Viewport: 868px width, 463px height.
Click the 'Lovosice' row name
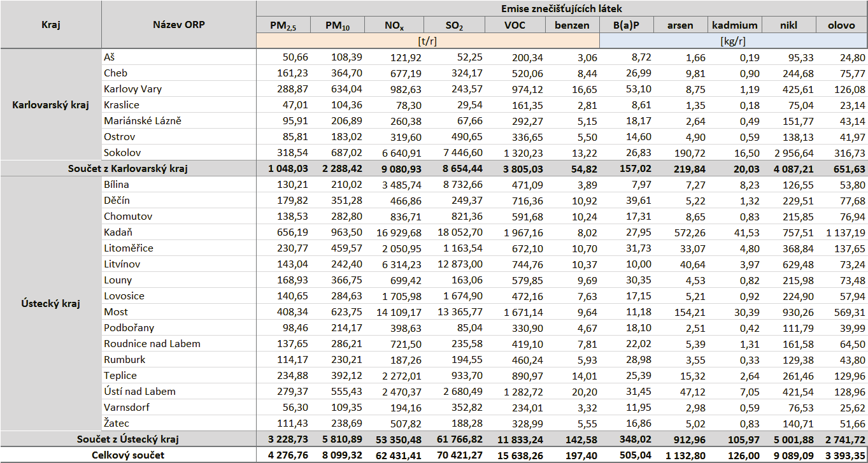click(124, 296)
